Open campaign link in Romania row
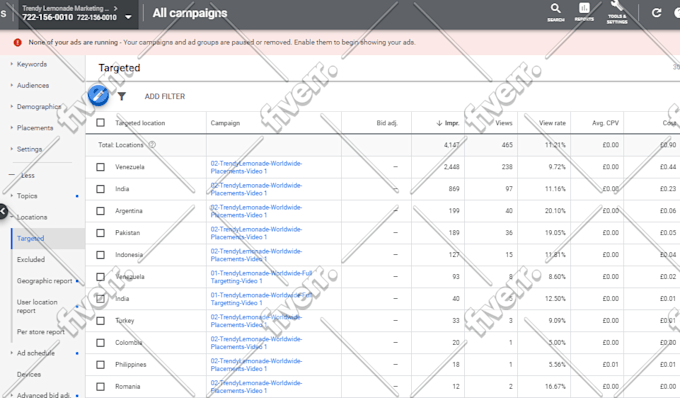The width and height of the screenshot is (680, 398). [256, 387]
